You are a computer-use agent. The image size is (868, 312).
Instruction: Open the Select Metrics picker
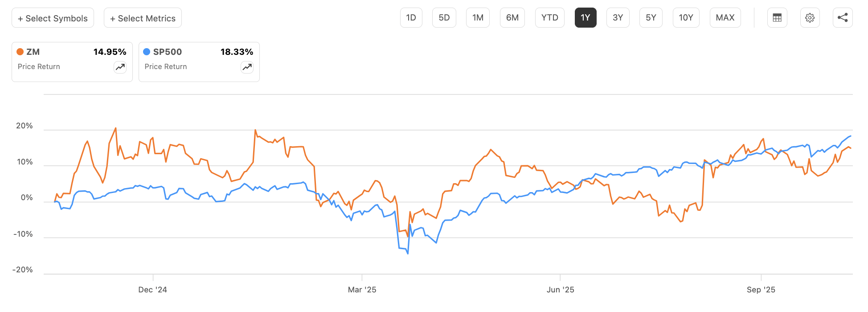[x=142, y=18]
